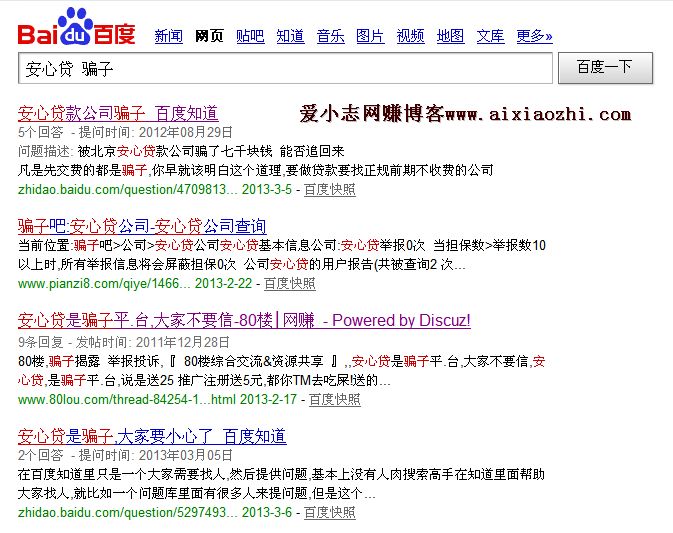Viewport: 673px width, 533px height.
Task: Open the 80楼 网赚 Discuz result
Action: pos(244,321)
